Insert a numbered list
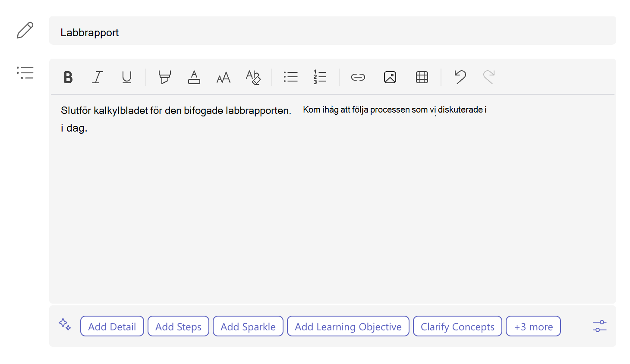The image size is (630, 364). 320,77
